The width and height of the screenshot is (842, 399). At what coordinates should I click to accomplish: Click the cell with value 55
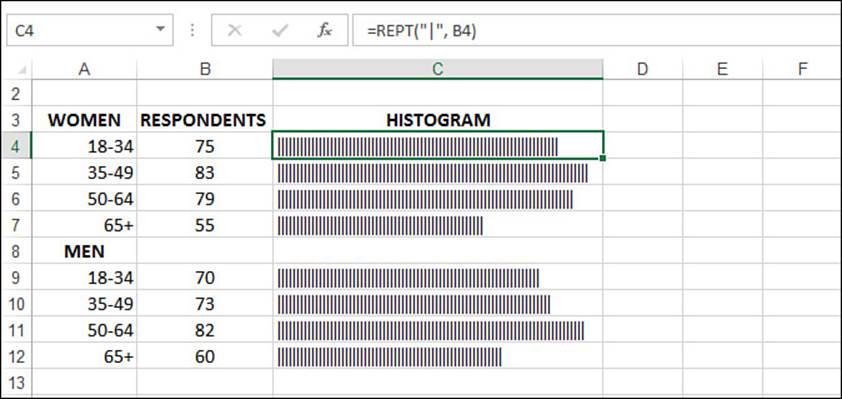tap(205, 225)
